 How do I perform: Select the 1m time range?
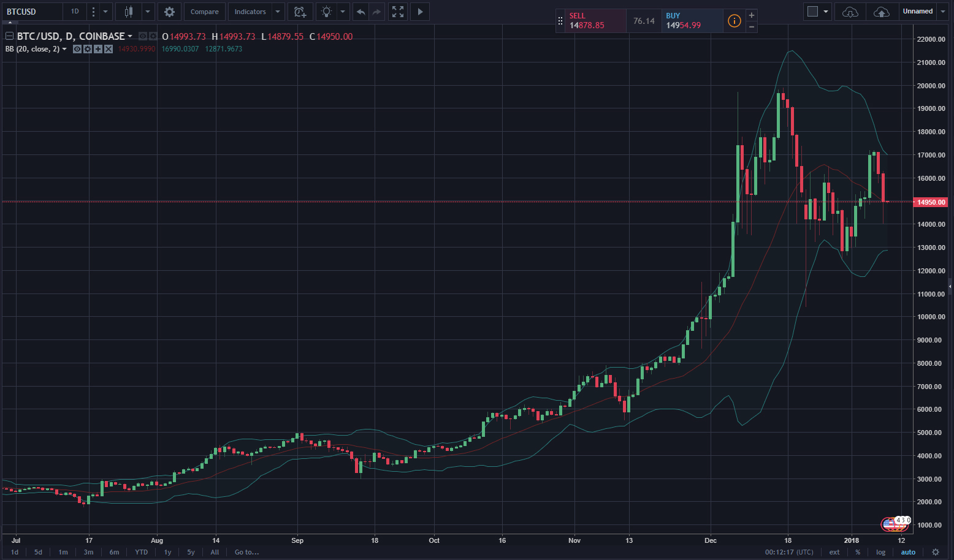pos(63,552)
